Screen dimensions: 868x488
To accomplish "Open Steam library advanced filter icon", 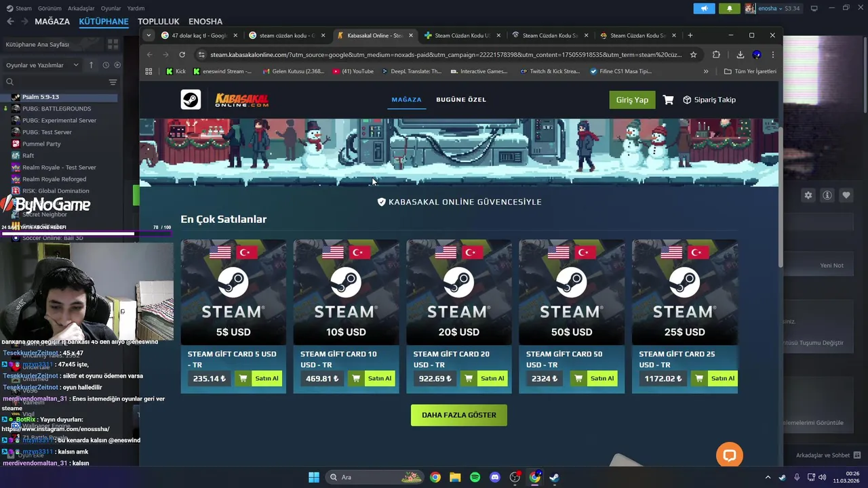I will click(113, 82).
